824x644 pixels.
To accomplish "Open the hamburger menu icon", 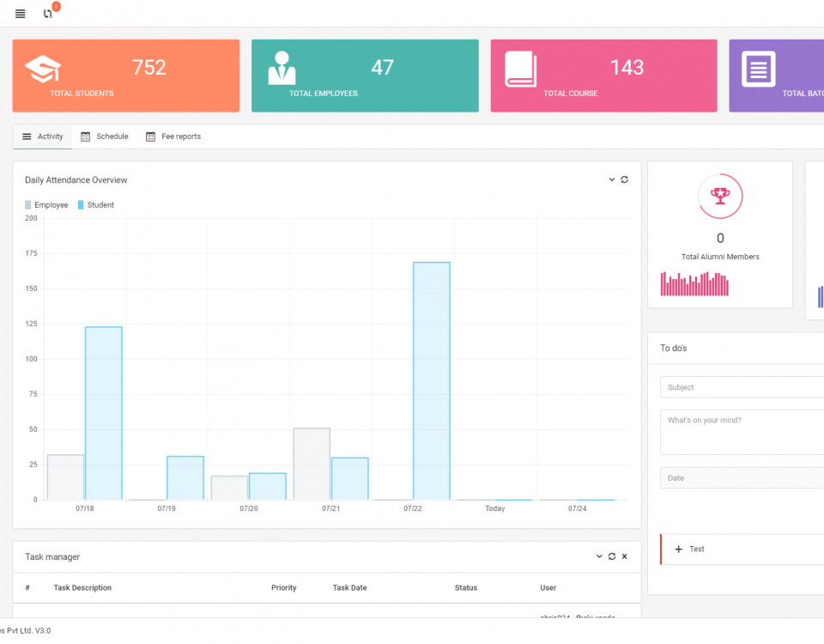I will 21,14.
